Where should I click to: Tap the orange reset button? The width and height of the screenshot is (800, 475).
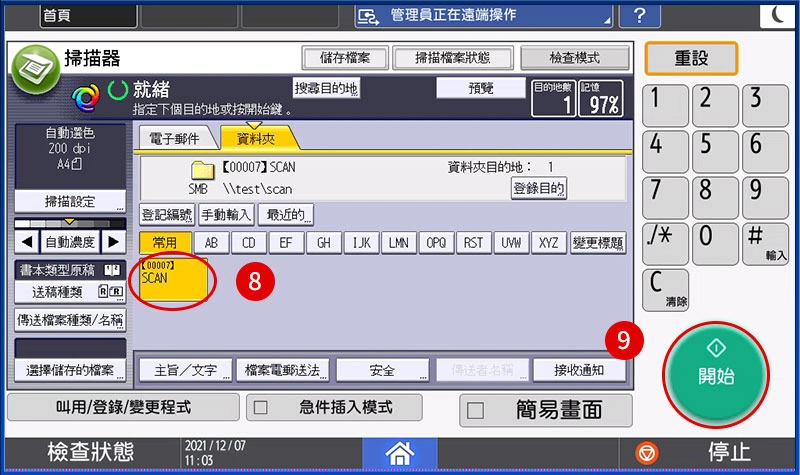pos(691,58)
